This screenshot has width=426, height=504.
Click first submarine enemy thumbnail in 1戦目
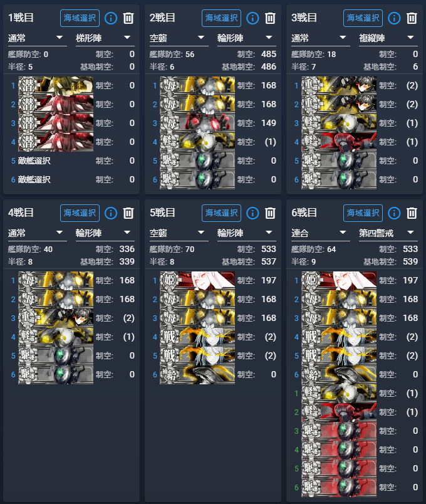[x=56, y=85]
